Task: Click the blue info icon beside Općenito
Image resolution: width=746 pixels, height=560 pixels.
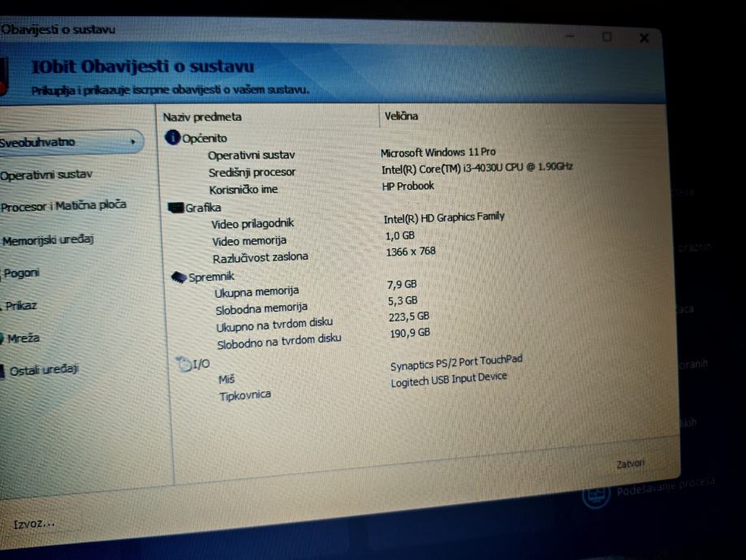Action: point(172,137)
